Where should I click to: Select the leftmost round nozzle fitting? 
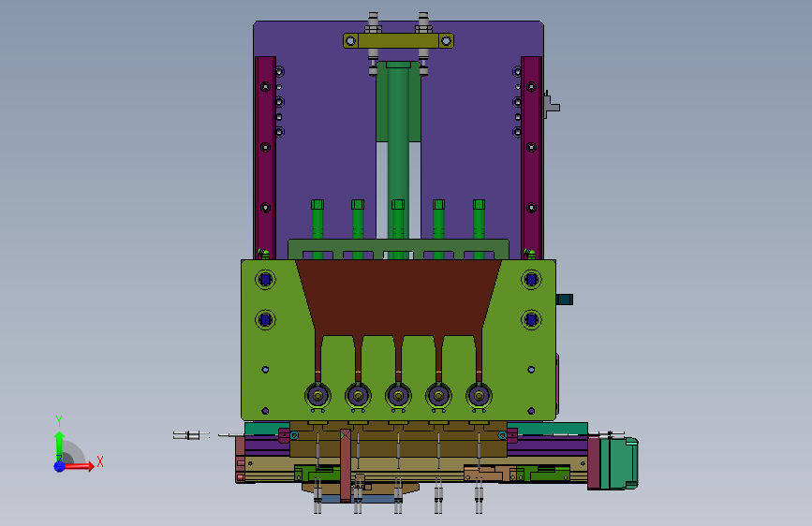(x=318, y=396)
